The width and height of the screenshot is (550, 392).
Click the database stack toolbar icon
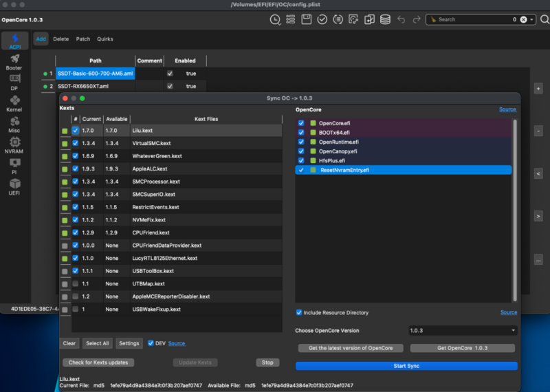[x=385, y=19]
